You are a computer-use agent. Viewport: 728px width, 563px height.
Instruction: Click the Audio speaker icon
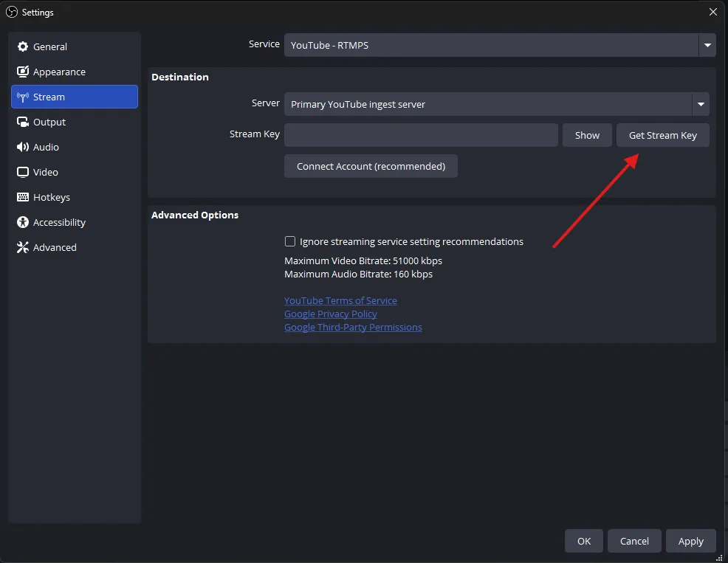pyautogui.click(x=23, y=147)
